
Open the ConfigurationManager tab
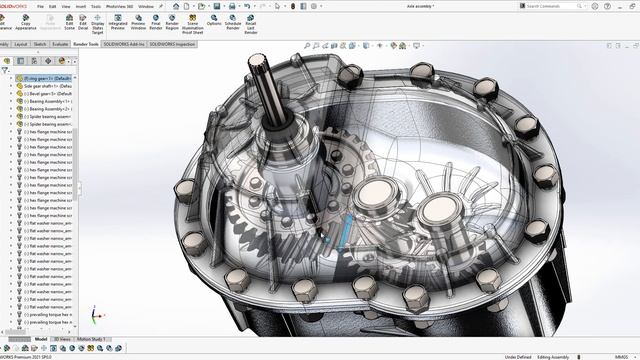click(34, 61)
